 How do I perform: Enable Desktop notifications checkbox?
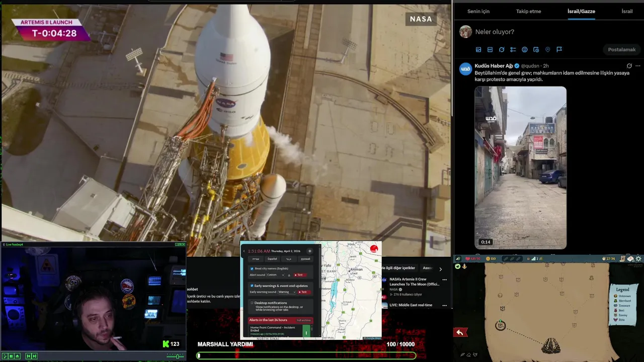252,303
